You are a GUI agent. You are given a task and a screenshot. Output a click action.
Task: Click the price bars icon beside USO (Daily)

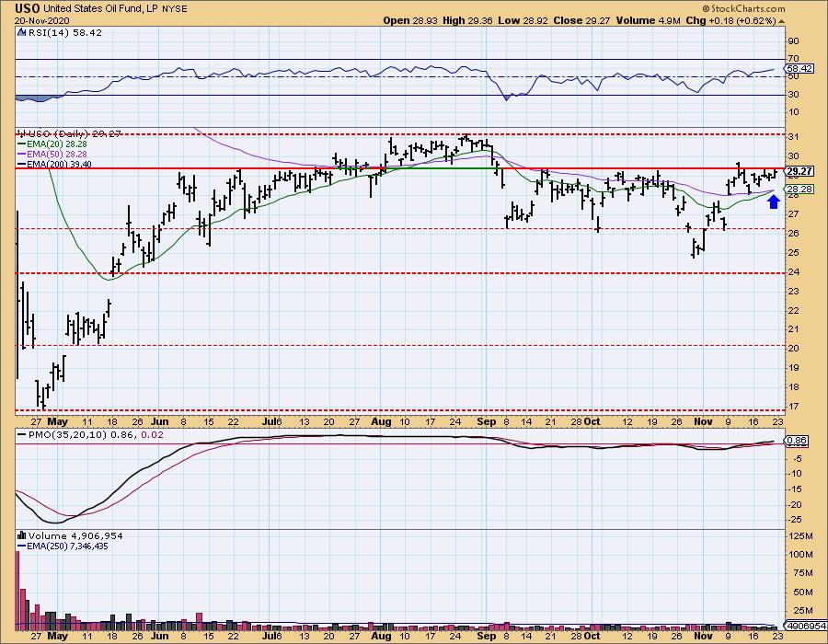click(21, 133)
